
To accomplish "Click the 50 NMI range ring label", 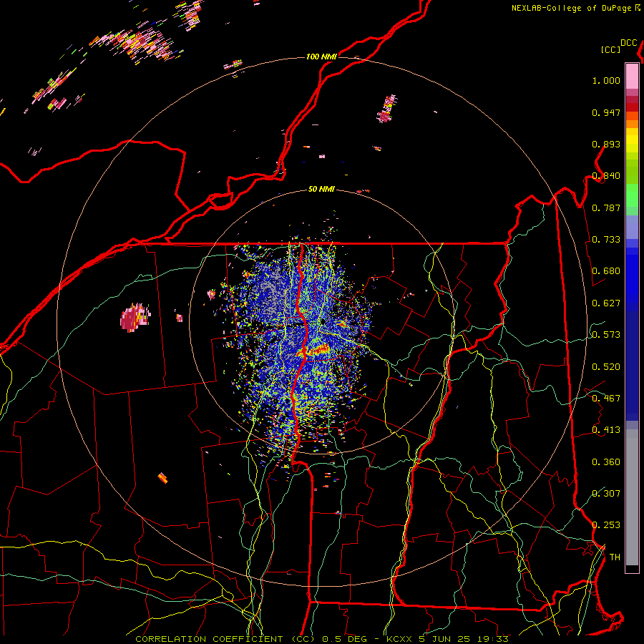I will point(321,189).
